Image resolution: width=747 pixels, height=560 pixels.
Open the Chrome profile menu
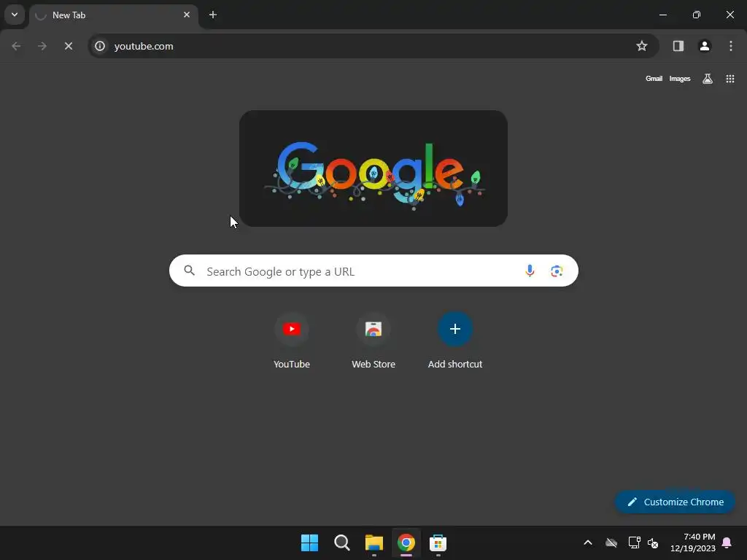(x=705, y=46)
